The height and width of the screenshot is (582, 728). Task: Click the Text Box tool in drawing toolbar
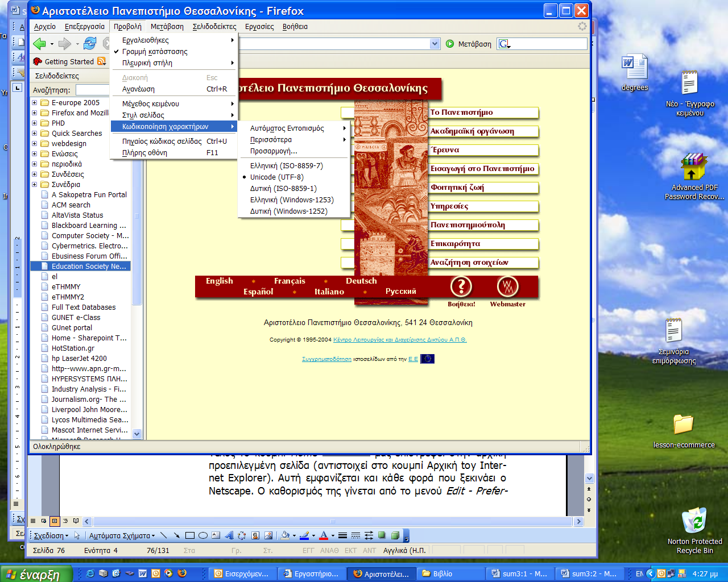tap(216, 535)
